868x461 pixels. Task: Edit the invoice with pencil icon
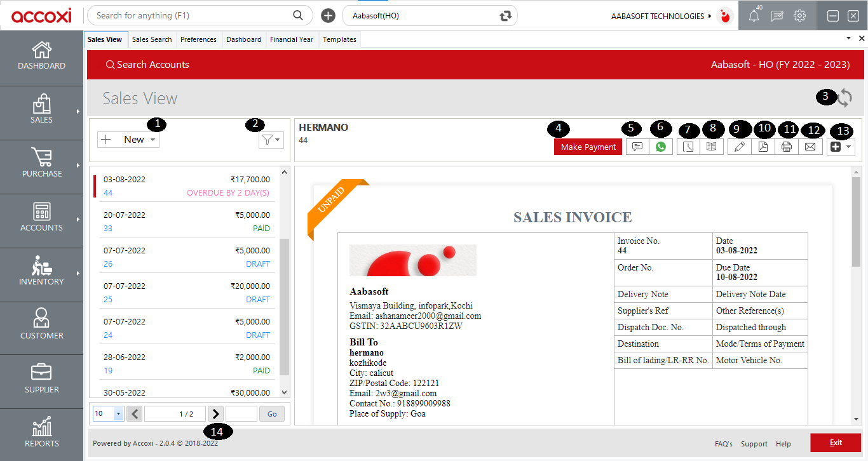[x=740, y=147]
